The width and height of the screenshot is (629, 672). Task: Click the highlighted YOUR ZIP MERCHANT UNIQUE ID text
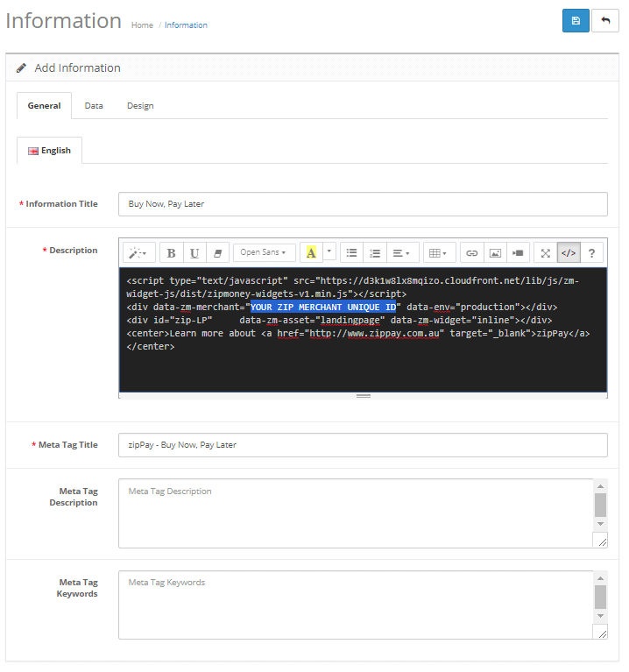323,308
